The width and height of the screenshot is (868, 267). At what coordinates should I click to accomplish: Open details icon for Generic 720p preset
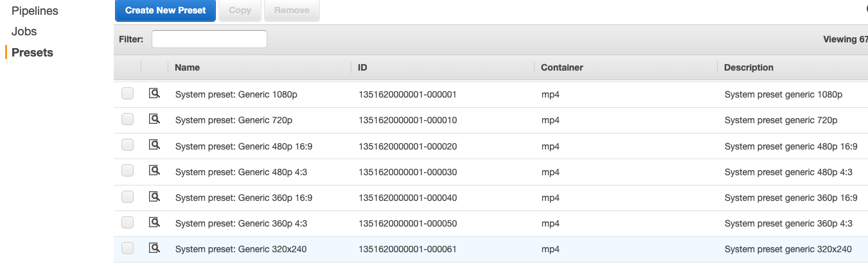tap(154, 119)
